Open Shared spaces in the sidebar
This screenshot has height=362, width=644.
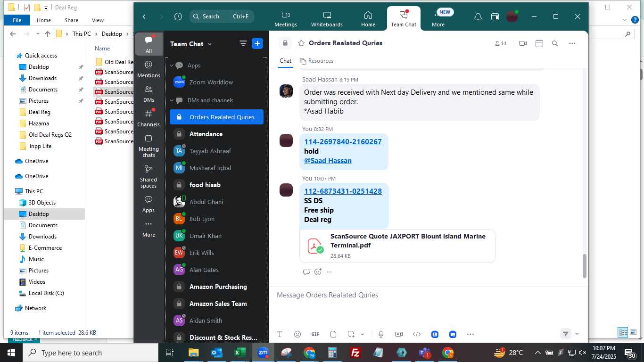(149, 176)
